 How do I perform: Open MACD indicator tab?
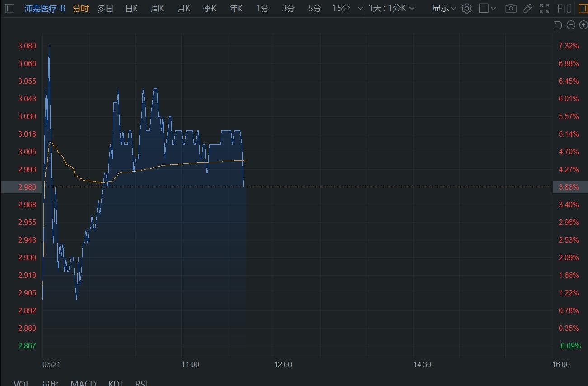[x=83, y=383]
